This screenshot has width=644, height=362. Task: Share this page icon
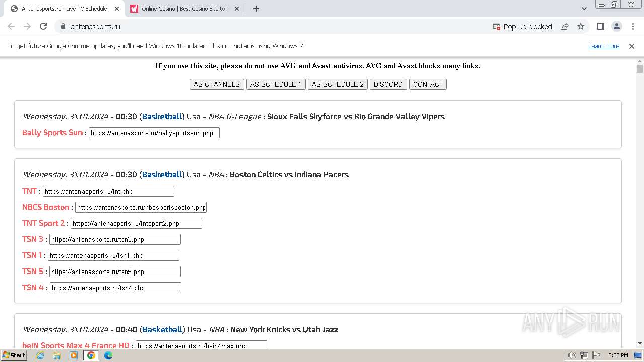565,26
